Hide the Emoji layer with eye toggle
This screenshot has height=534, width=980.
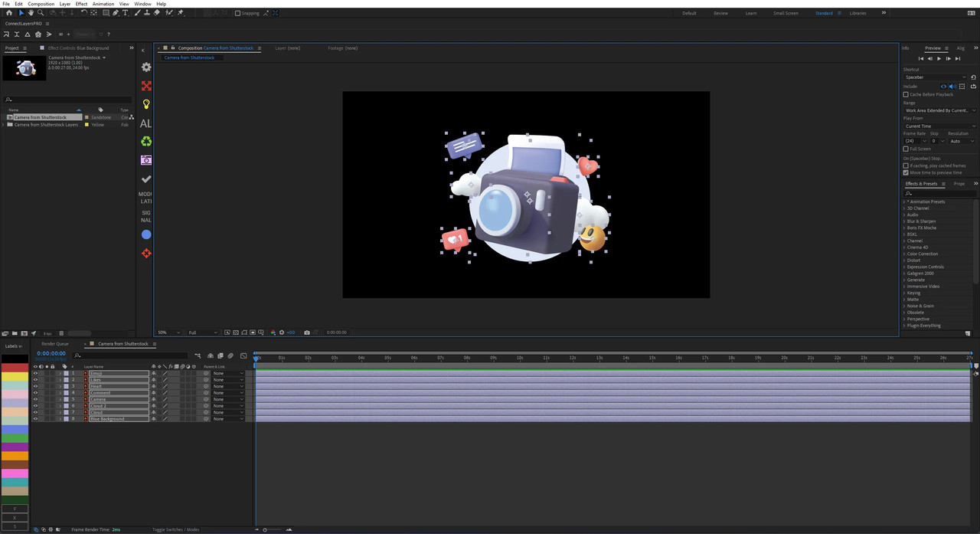(34, 373)
